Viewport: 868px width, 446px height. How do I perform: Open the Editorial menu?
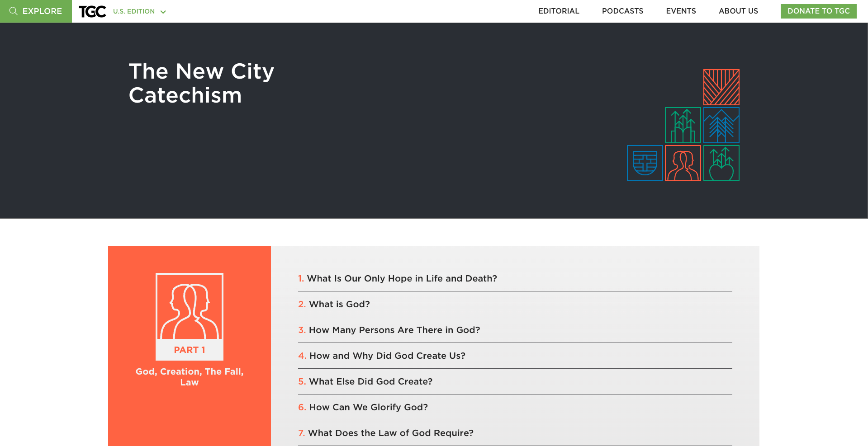click(559, 11)
